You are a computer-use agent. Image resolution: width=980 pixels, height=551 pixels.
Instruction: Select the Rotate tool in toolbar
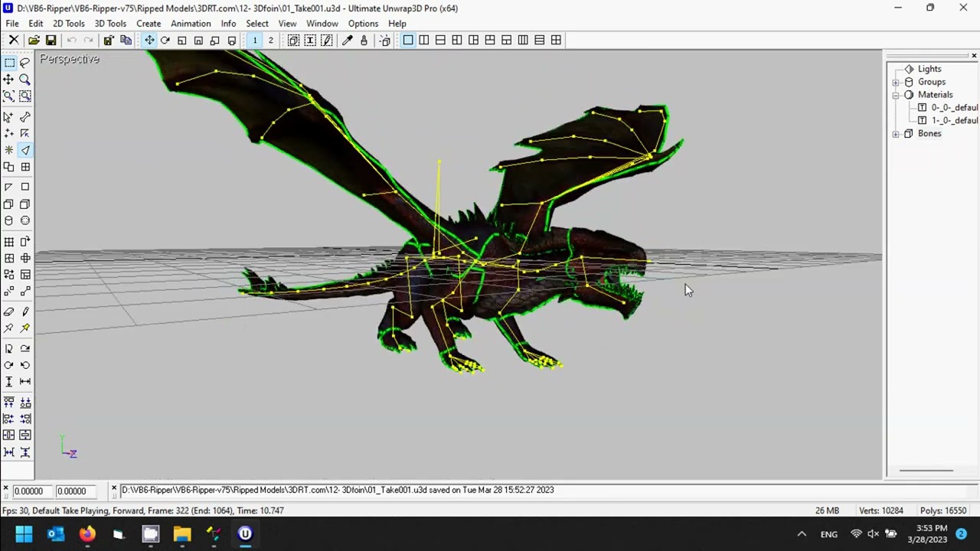(x=165, y=41)
